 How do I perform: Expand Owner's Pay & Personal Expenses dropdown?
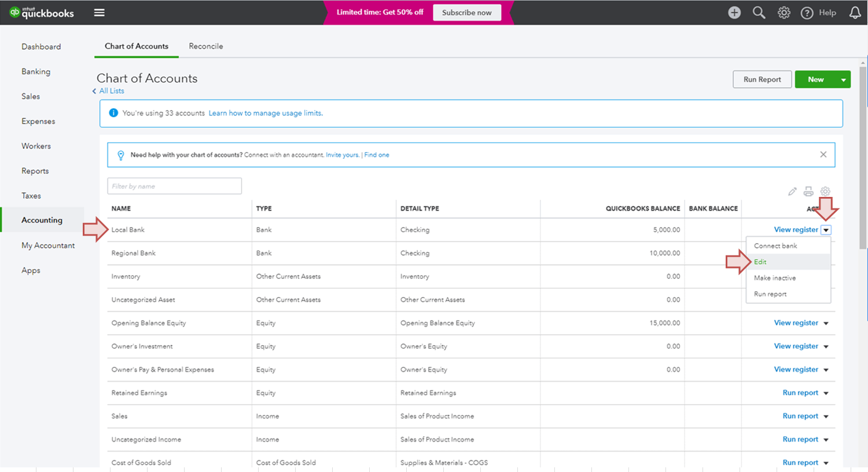826,369
